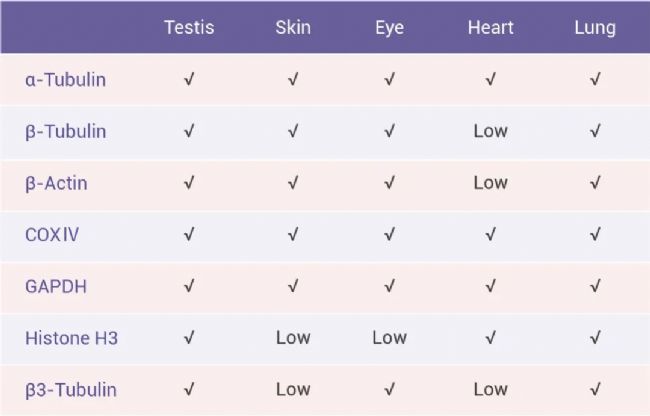Click Low value for Histone H3 in Eye
The image size is (650, 416).
tap(389, 338)
